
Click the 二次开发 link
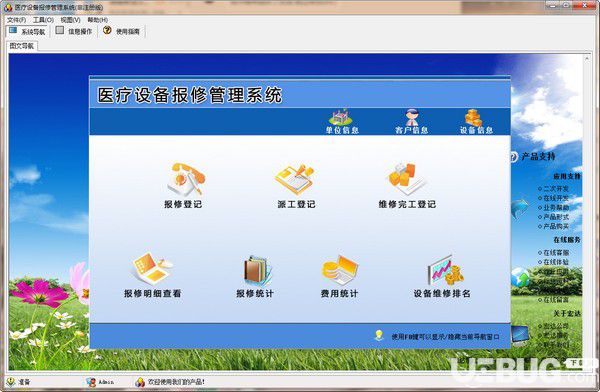point(556,189)
